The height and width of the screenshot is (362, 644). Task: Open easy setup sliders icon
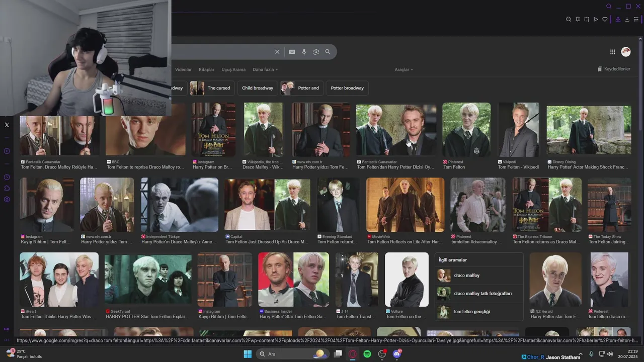(x=636, y=20)
